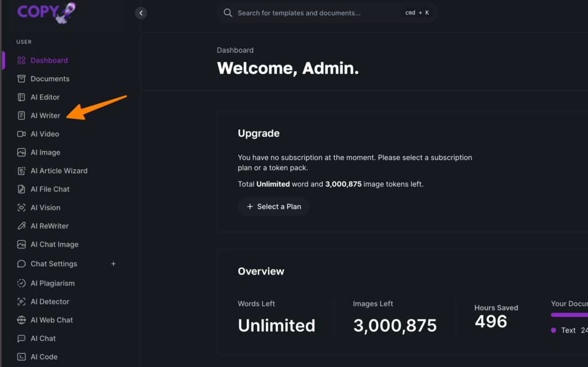The image size is (588, 367).
Task: Collapse the sidebar with chevron button
Action: tap(141, 13)
